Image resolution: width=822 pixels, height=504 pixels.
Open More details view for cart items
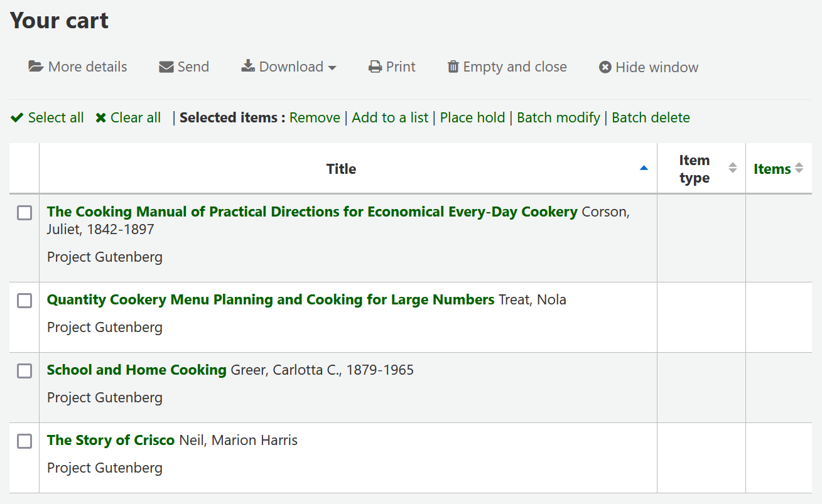[x=77, y=67]
